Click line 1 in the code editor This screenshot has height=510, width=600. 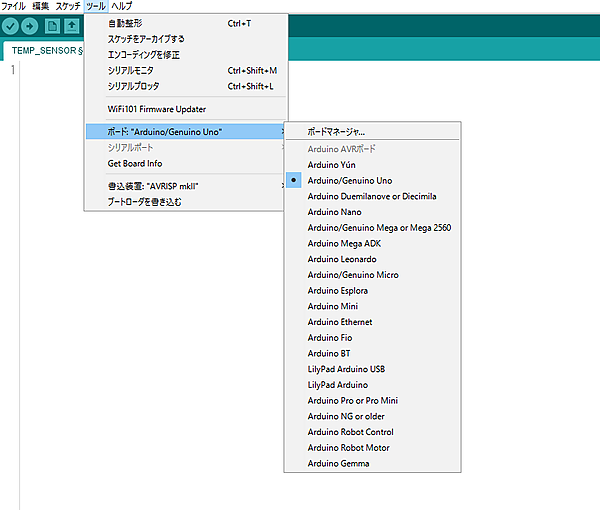point(200,70)
